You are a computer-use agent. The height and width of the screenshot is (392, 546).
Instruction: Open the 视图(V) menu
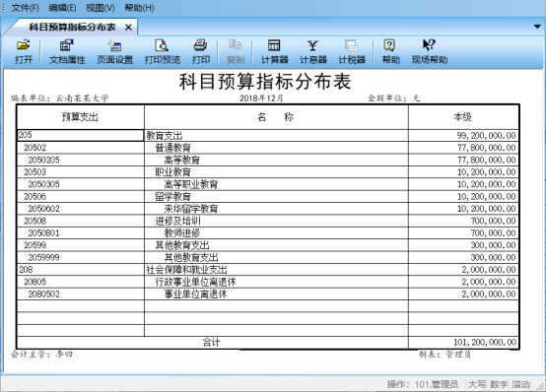pyautogui.click(x=100, y=8)
